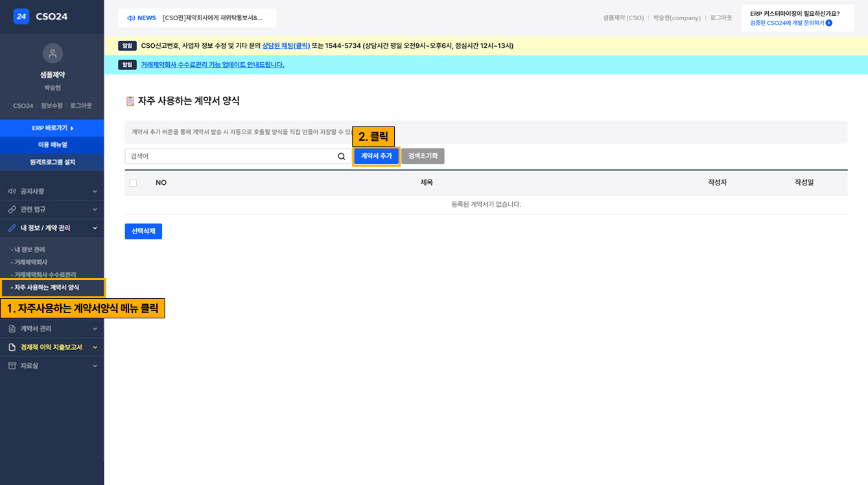
Task: Click the 자주 사용하는 계약서 양식 page title
Action: point(189,101)
